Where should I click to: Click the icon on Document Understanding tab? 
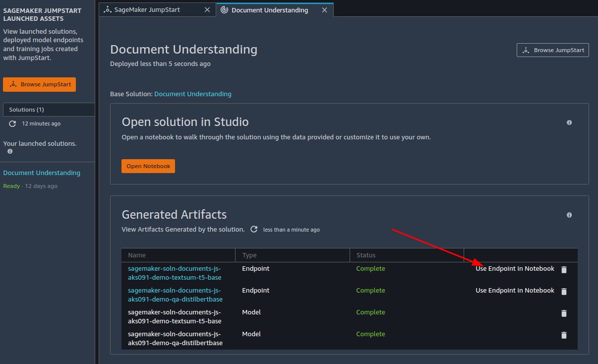point(225,10)
